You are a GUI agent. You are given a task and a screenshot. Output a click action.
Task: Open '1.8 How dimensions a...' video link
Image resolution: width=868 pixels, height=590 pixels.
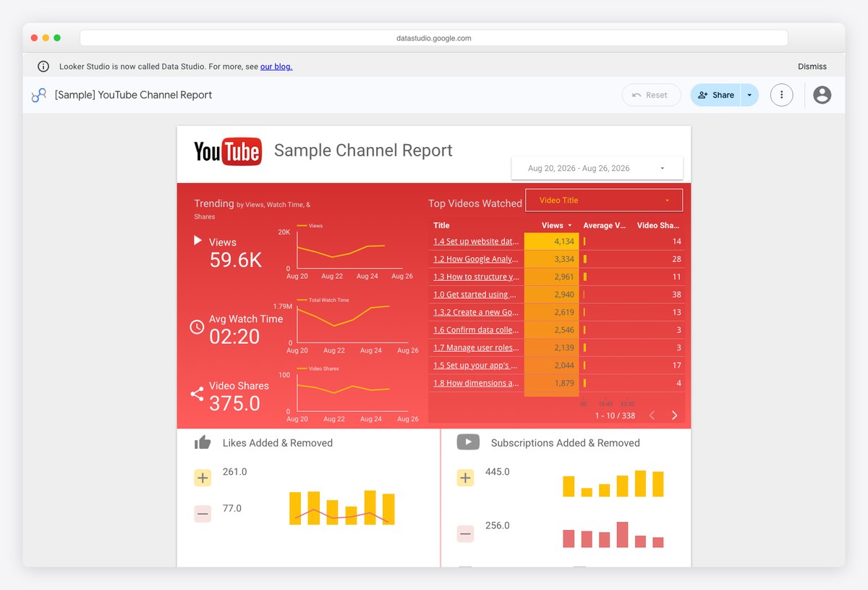(x=477, y=384)
